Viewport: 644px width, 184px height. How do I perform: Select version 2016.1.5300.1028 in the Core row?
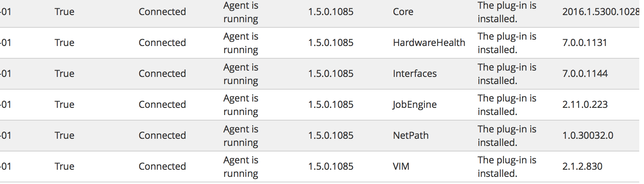[x=601, y=12]
